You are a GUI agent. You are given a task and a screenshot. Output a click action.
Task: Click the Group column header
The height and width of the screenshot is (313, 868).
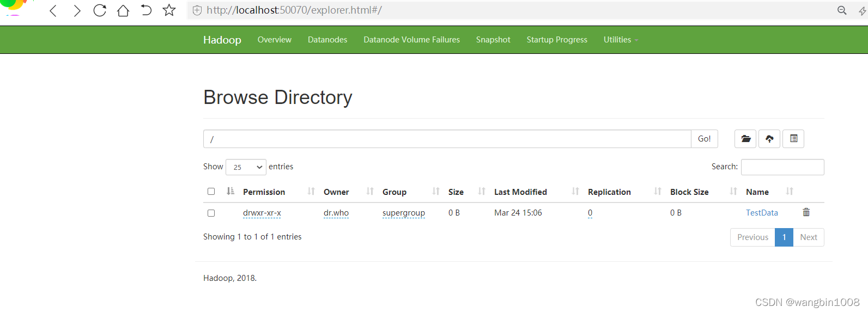394,192
